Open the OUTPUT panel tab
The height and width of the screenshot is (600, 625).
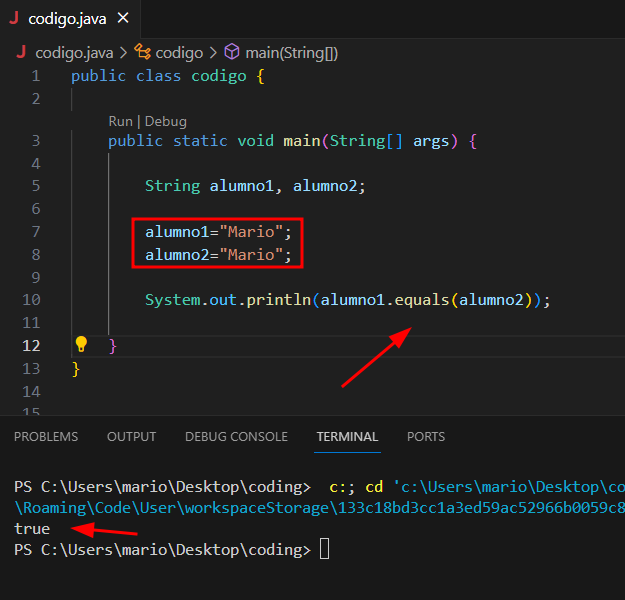pyautogui.click(x=132, y=437)
